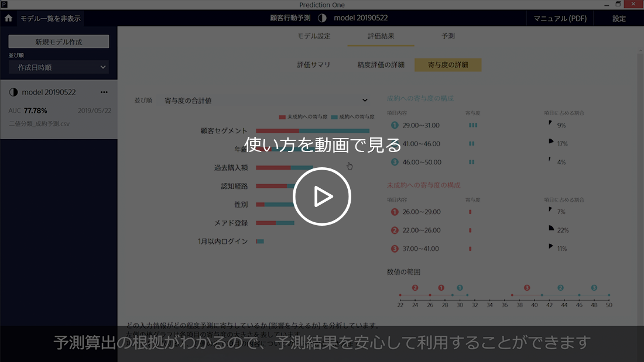Viewport: 644px width, 362px height.
Task: Click the 成約への寄与度の構成 heading
Action: pyautogui.click(x=420, y=98)
